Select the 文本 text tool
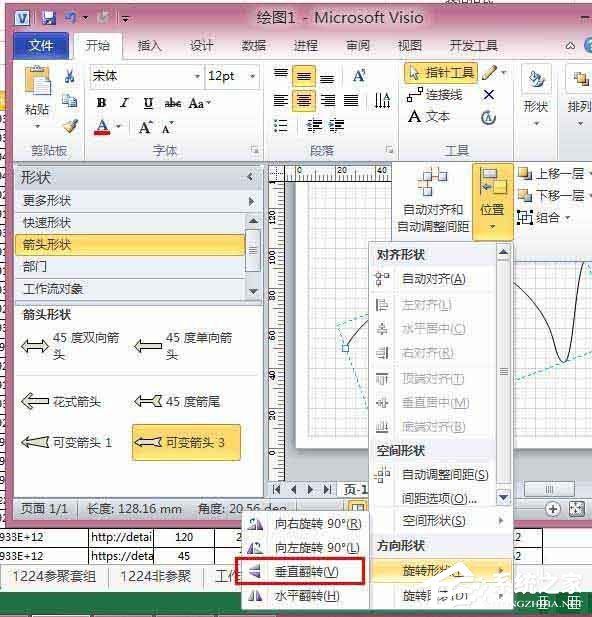 coord(429,117)
